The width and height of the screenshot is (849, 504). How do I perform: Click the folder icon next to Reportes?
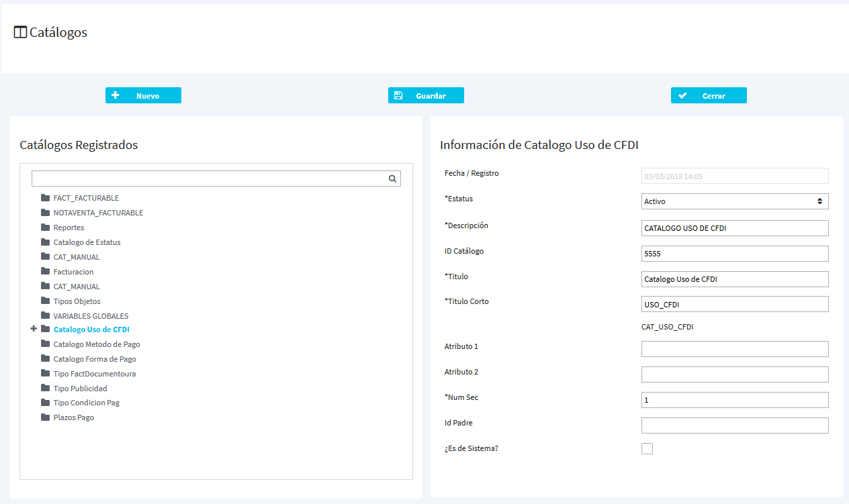45,228
